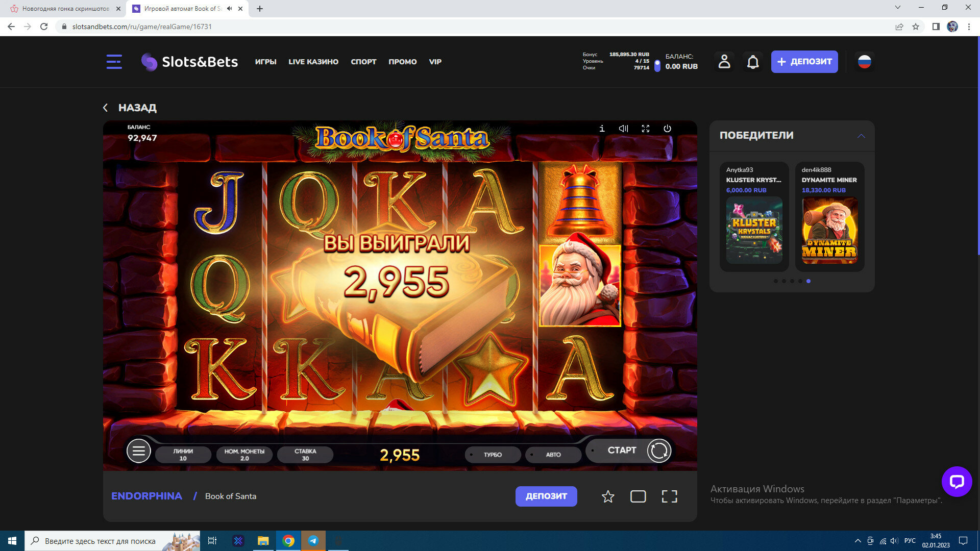The width and height of the screenshot is (980, 551).
Task: Switch to theater mode rectangle icon
Action: click(x=638, y=496)
